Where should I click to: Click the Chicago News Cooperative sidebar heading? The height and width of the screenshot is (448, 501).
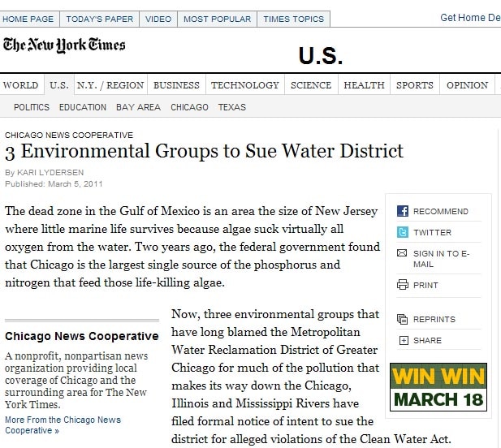(x=82, y=336)
